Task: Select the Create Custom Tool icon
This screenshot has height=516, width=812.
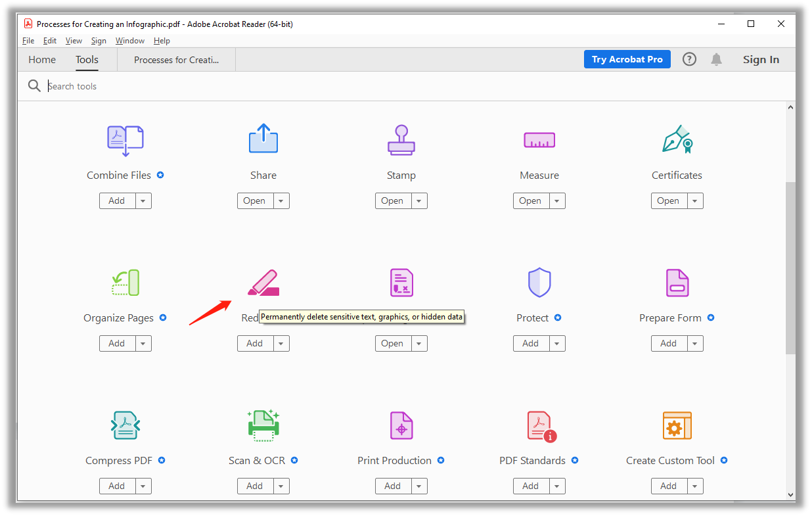Action: coord(677,425)
